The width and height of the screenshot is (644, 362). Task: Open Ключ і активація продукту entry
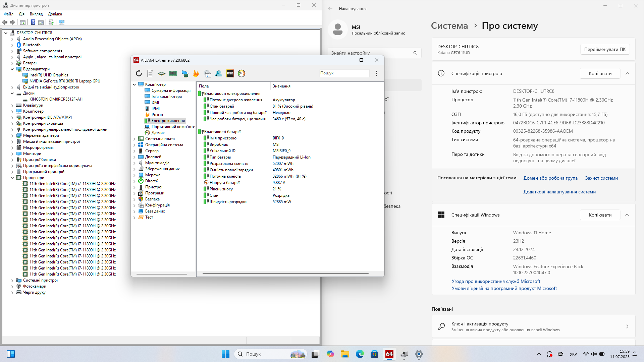(533, 326)
